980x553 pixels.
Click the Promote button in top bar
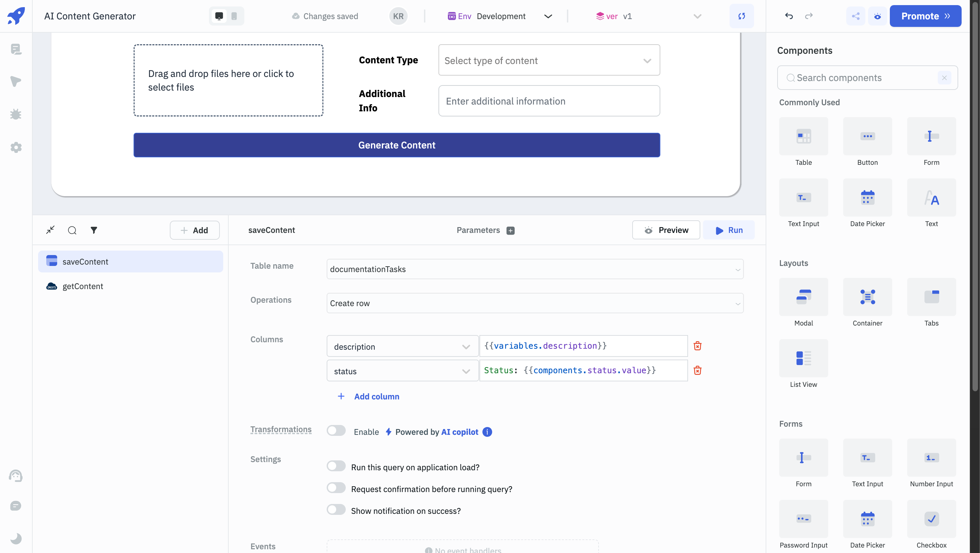point(926,16)
